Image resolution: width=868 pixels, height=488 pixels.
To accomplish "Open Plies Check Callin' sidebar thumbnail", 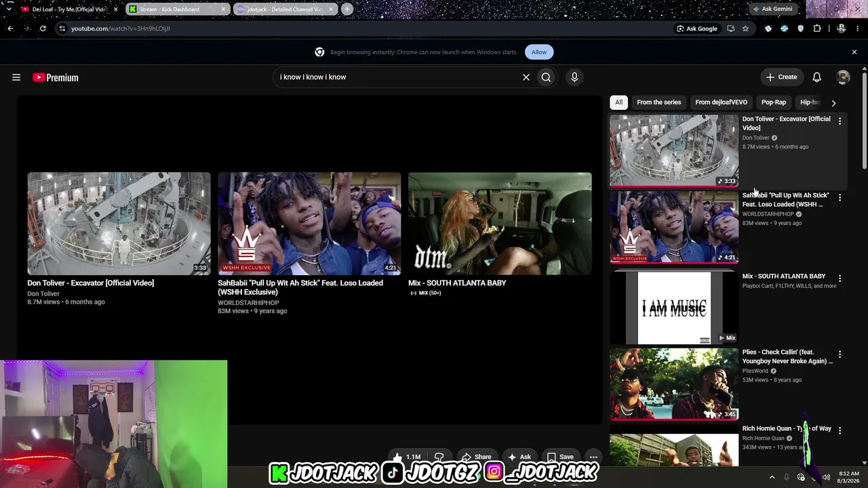I will (674, 384).
